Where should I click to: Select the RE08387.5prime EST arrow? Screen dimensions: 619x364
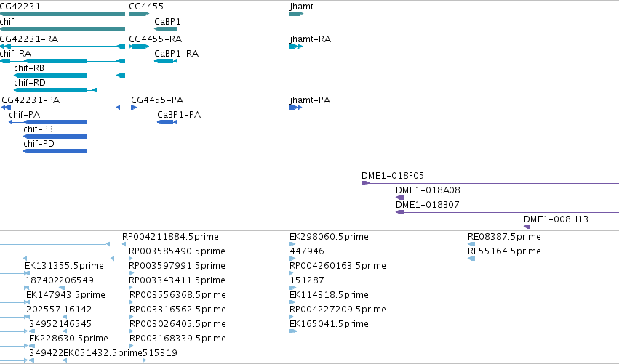coord(471,244)
